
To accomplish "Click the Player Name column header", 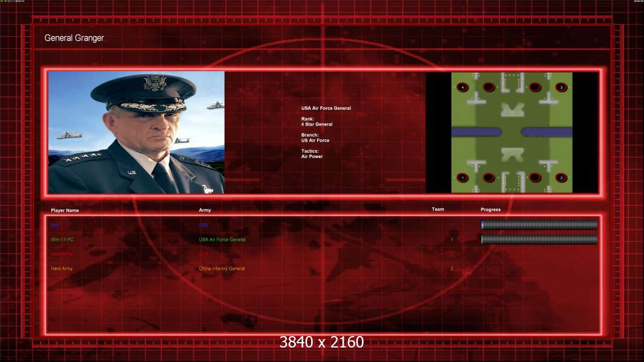I will coord(65,211).
